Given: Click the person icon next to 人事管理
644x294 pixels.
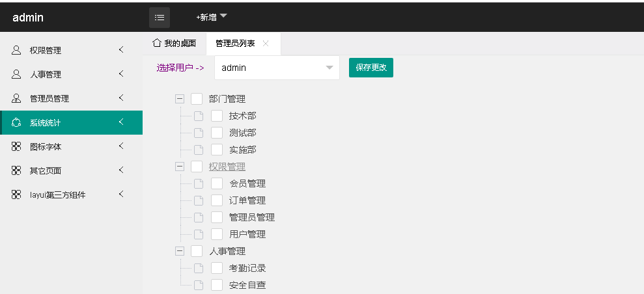Looking at the screenshot, I should pos(16,74).
